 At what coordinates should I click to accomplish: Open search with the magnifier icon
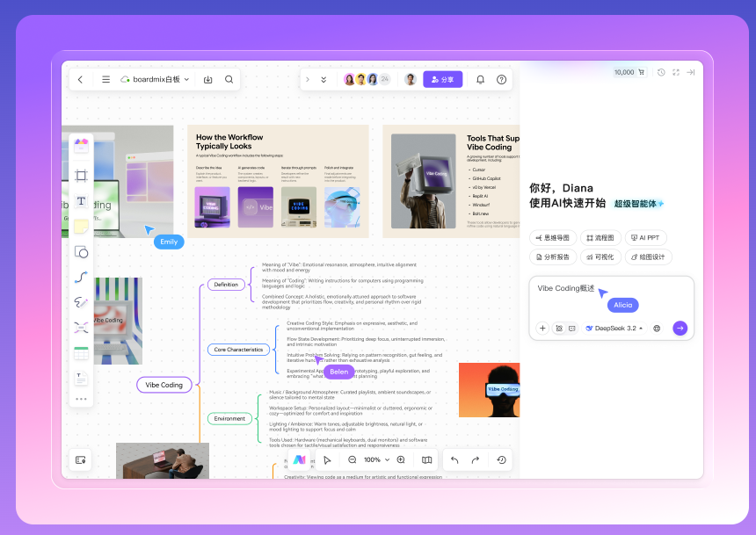coord(229,80)
